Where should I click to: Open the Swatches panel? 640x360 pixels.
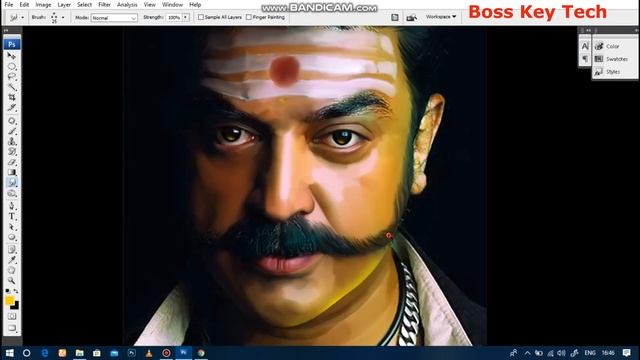point(611,59)
